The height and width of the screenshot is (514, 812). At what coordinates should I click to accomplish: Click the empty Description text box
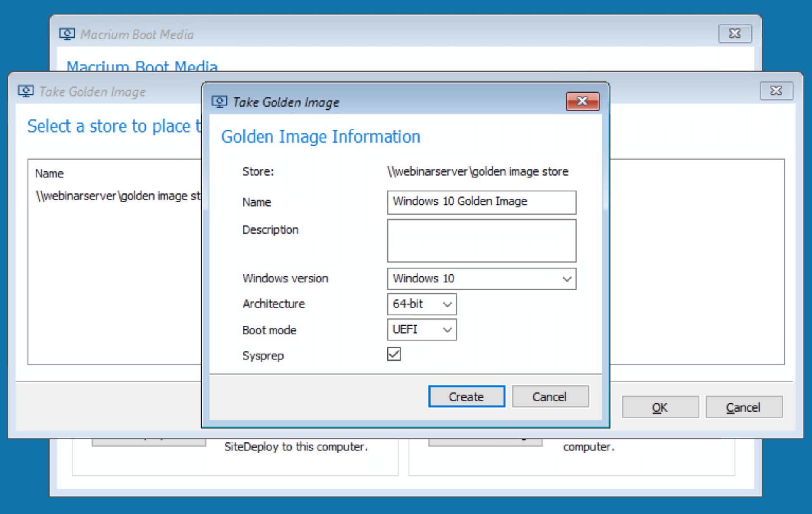[x=481, y=240]
